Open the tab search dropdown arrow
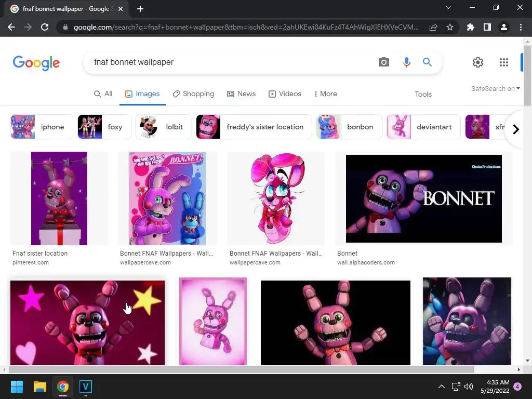Image resolution: width=532 pixels, height=399 pixels. pyautogui.click(x=448, y=7)
